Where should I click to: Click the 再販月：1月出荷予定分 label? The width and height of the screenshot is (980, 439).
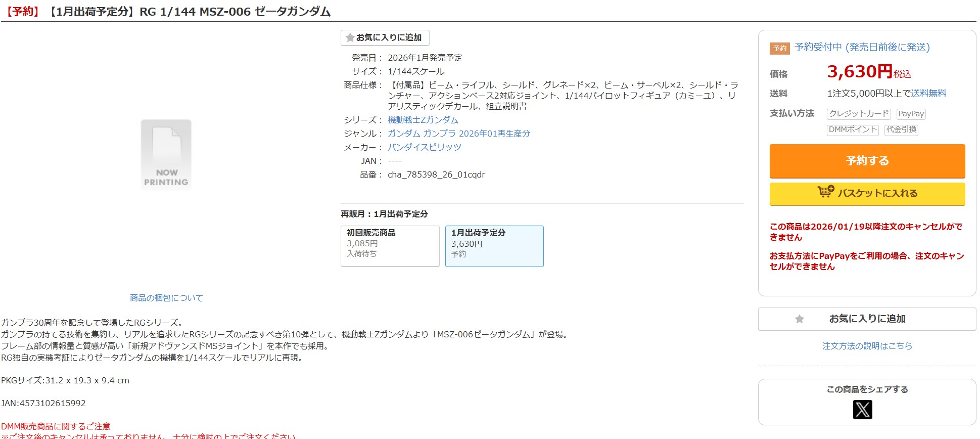point(384,214)
